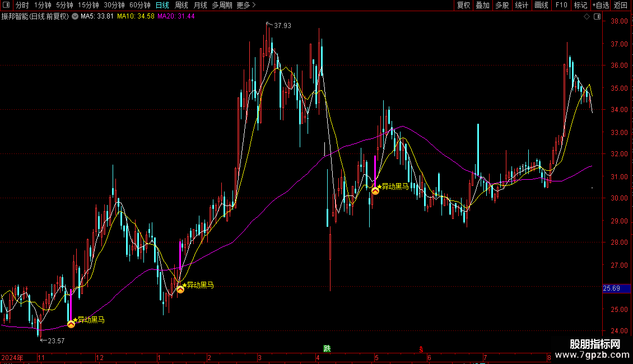Image resolution: width=633 pixels, height=364 pixels.
Task: Open the 多周期 multi-period view
Action: (x=222, y=5)
